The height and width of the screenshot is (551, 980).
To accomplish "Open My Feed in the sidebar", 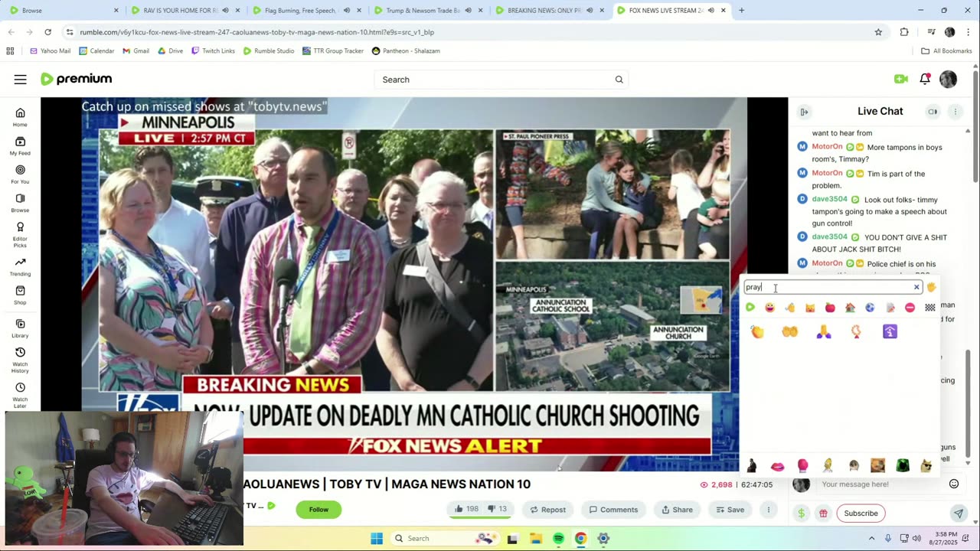I will [20, 145].
